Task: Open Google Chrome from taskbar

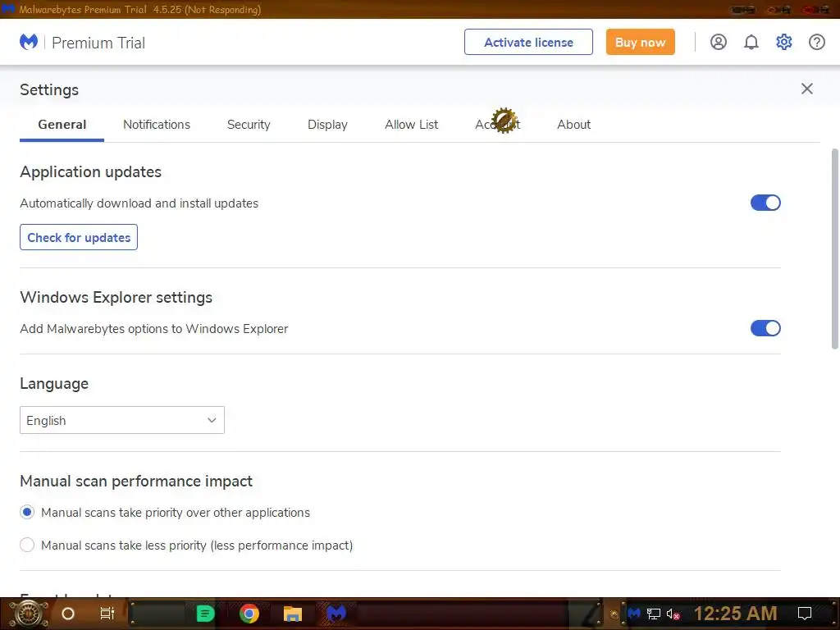Action: 249,614
